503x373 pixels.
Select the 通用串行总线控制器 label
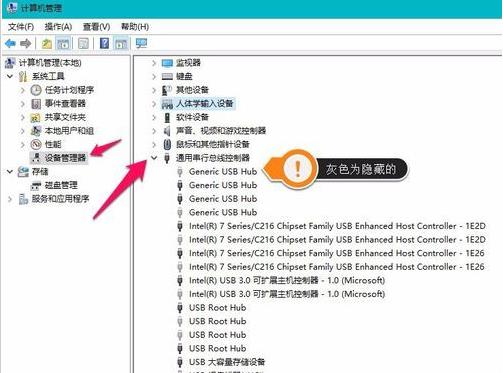click(x=213, y=158)
